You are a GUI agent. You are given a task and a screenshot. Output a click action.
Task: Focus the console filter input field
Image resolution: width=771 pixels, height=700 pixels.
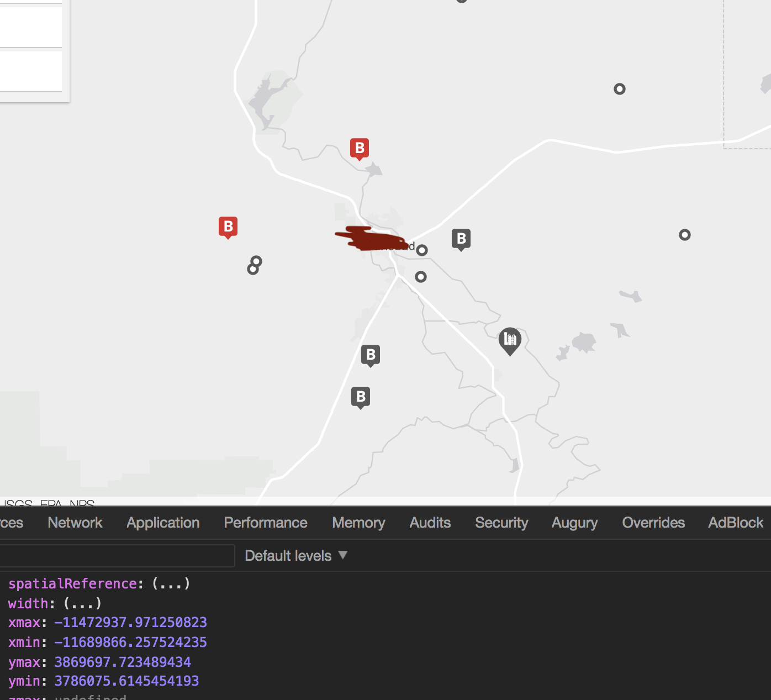(x=117, y=556)
